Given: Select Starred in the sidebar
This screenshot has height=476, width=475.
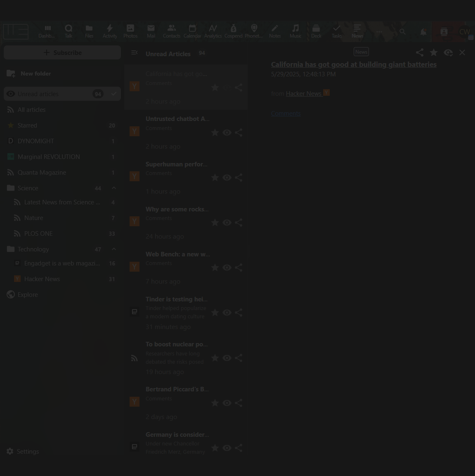Looking at the screenshot, I should pyautogui.click(x=27, y=126).
